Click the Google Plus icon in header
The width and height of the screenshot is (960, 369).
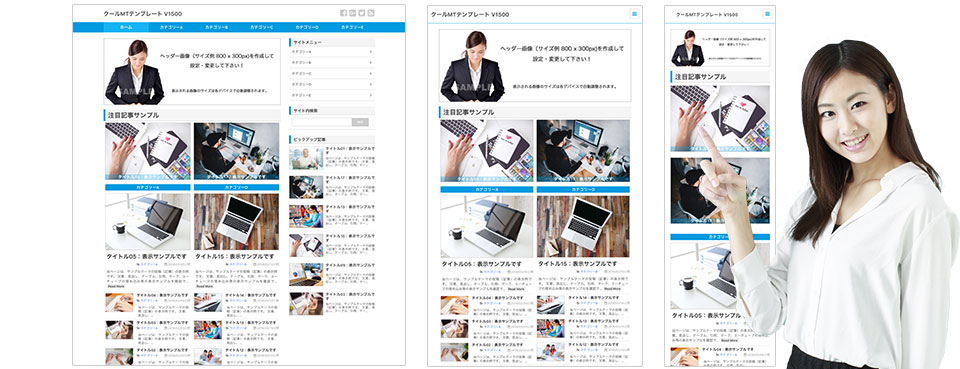tap(353, 13)
